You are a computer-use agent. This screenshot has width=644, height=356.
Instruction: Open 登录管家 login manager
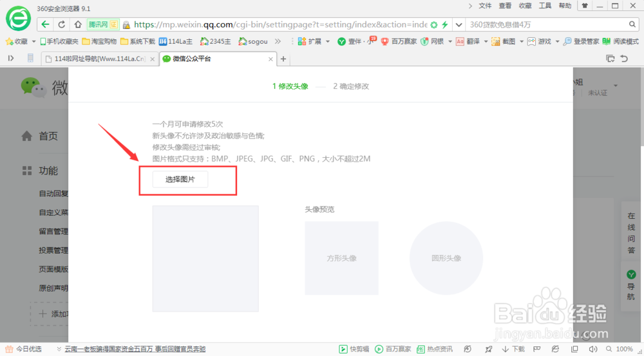coord(581,41)
